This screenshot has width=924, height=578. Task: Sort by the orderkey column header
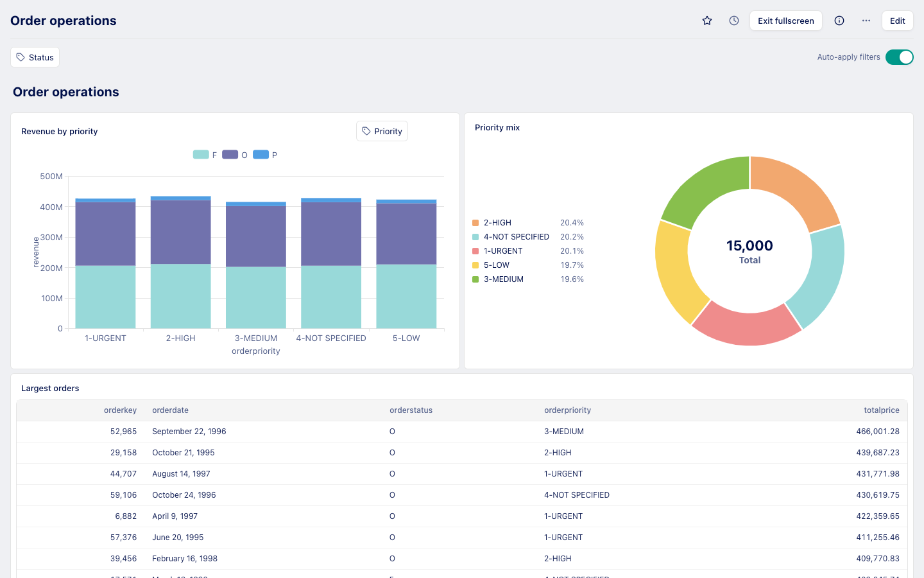click(x=120, y=410)
